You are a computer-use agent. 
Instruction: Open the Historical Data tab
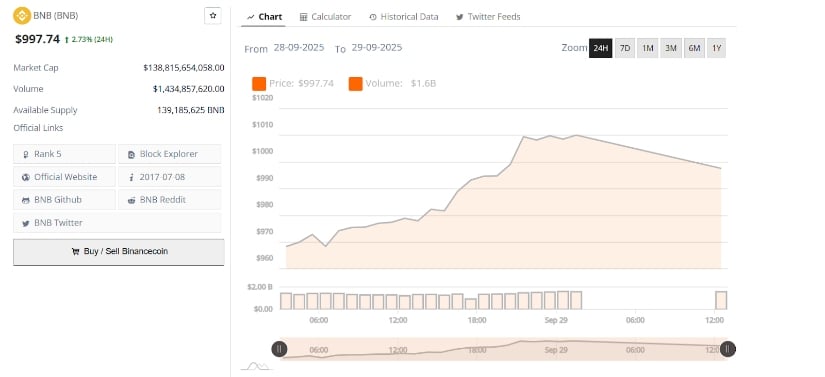404,17
